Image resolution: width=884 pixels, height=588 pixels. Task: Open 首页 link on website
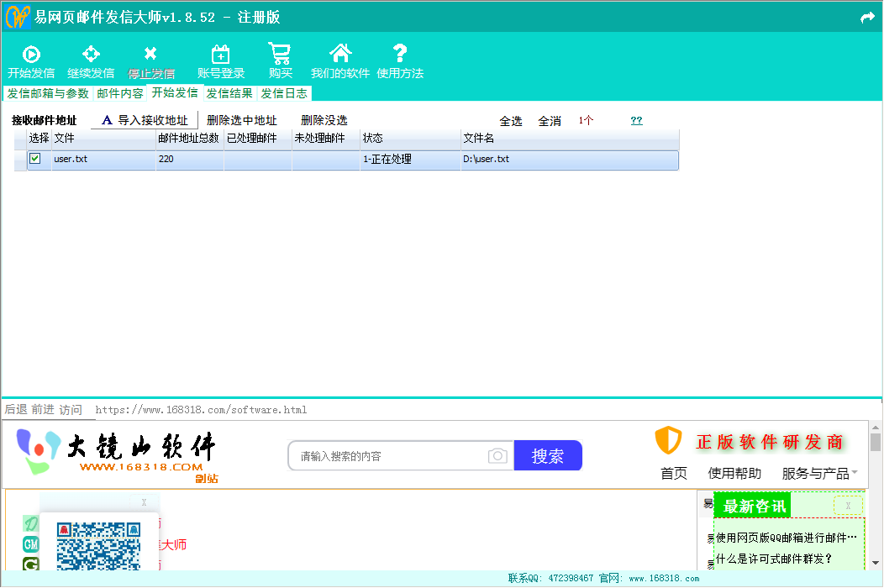click(x=674, y=473)
